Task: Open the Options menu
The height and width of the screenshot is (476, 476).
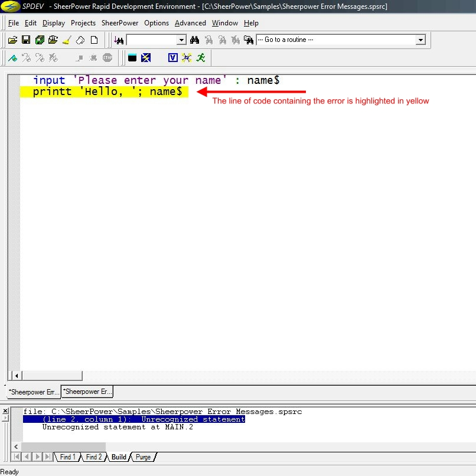Action: (x=157, y=23)
